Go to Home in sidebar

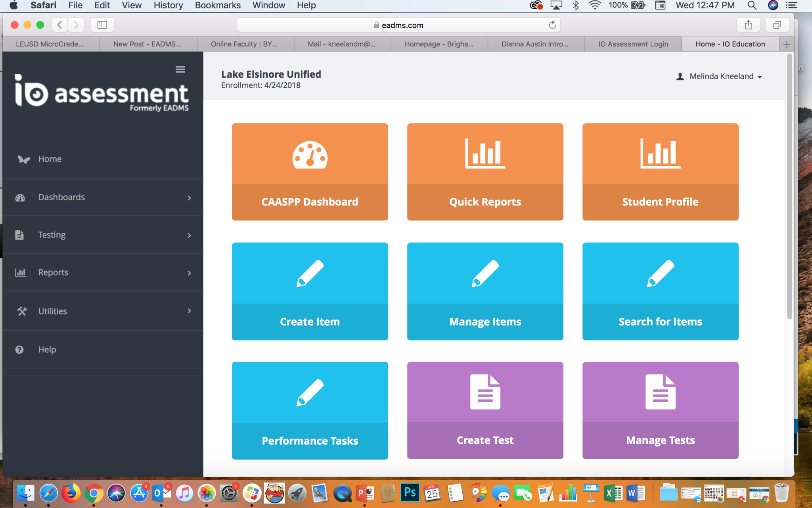click(50, 159)
